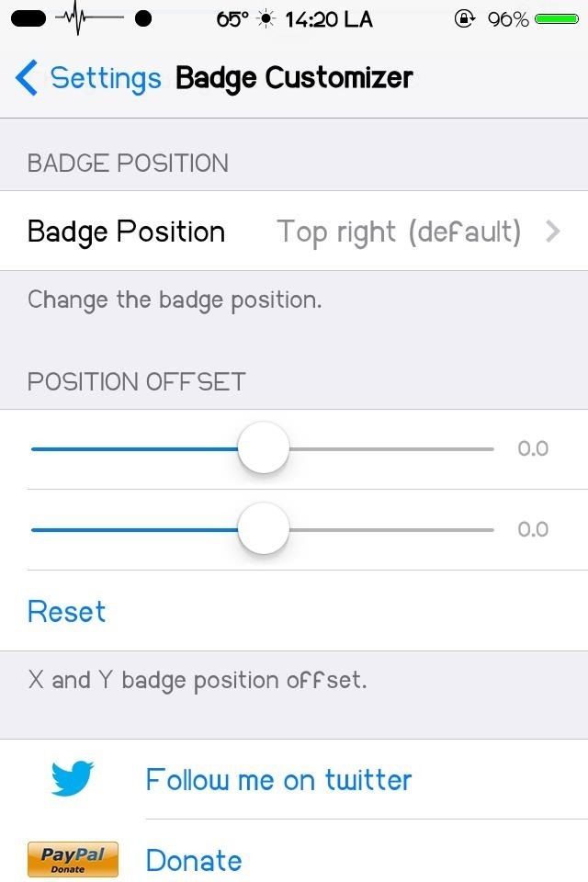Click the first offset slider knob

pos(264,449)
